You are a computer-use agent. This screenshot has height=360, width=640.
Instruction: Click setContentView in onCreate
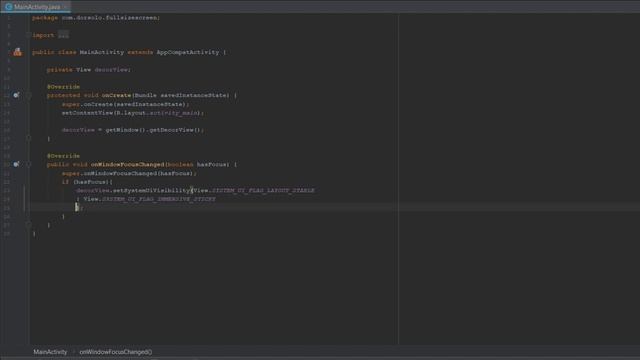(x=87, y=113)
